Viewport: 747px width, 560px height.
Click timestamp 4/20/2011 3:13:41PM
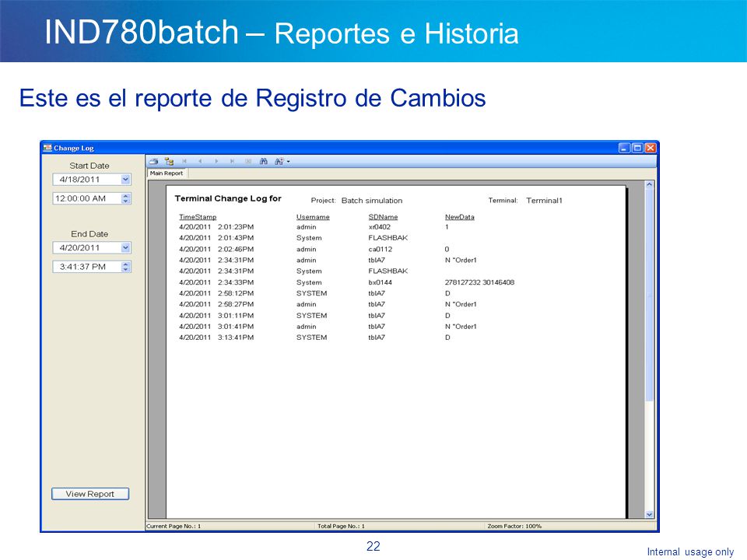[x=216, y=338]
